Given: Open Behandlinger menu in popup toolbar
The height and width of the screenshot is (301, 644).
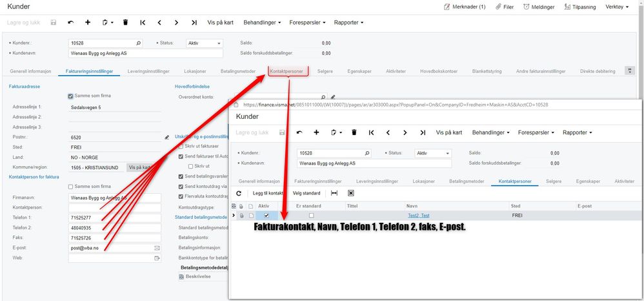Looking at the screenshot, I should [491, 132].
